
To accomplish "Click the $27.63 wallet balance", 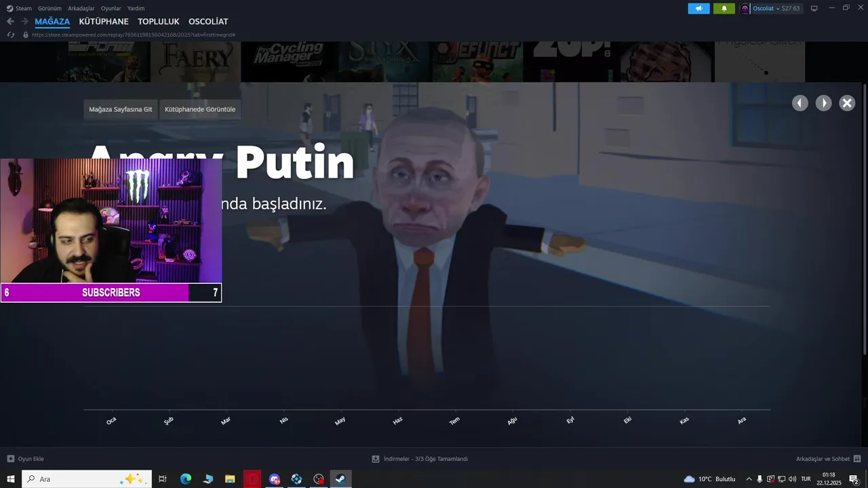I will coord(791,9).
